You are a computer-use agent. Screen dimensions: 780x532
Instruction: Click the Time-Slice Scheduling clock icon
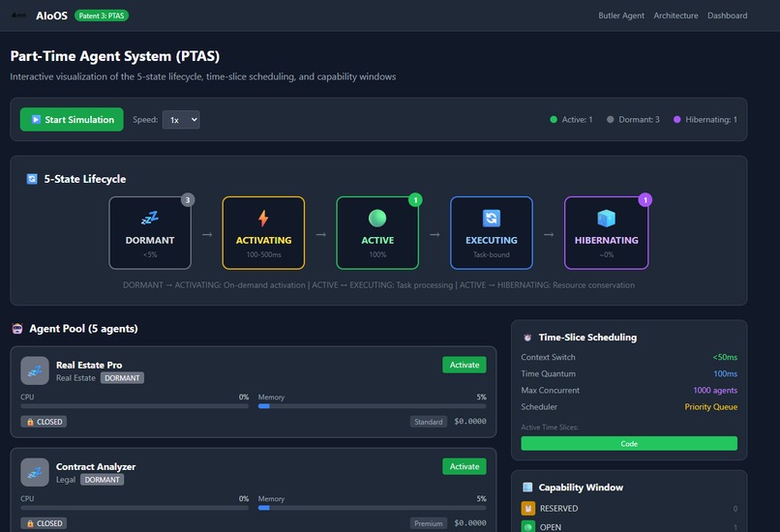click(527, 338)
